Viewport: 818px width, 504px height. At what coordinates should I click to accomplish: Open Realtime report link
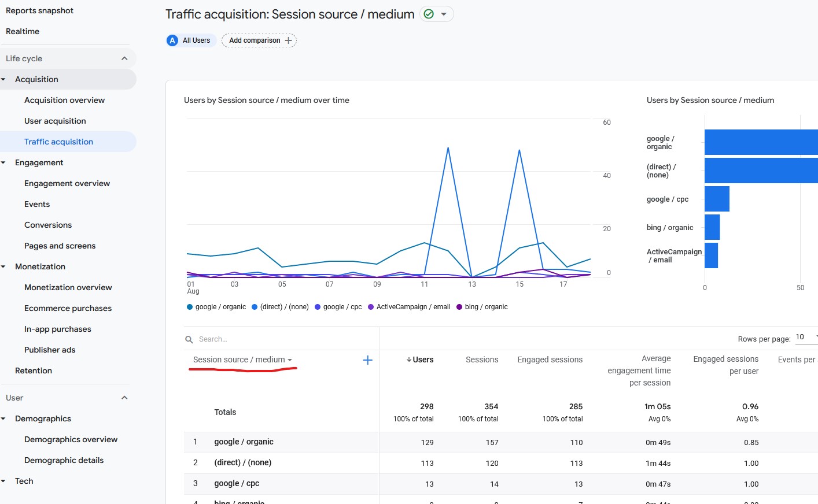(x=23, y=31)
